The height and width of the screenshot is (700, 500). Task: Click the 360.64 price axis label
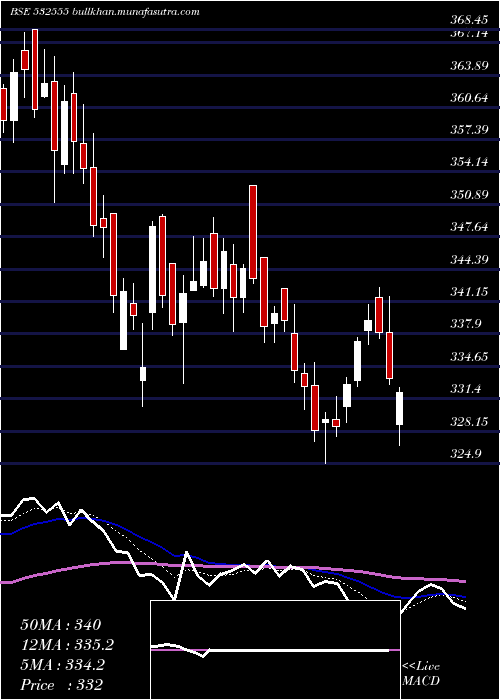[x=469, y=98]
